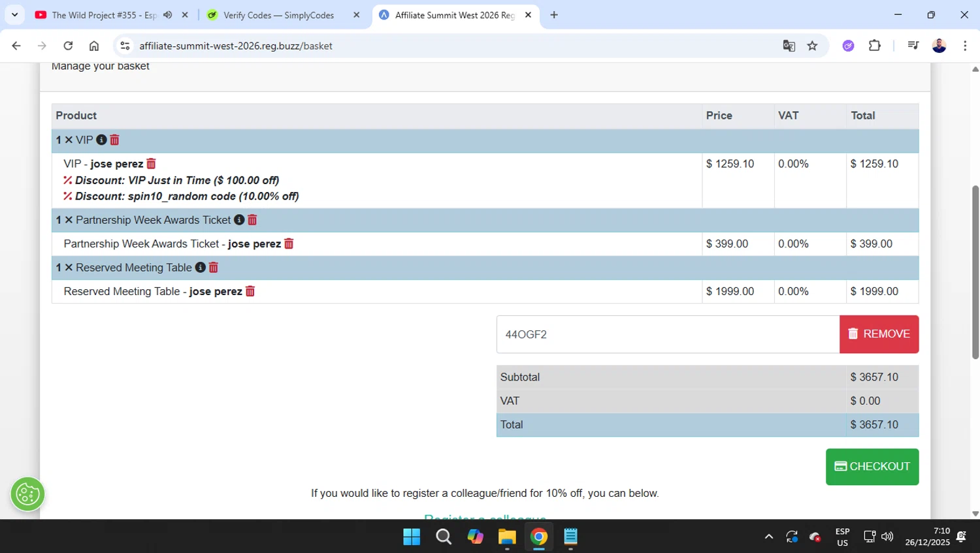The height and width of the screenshot is (553, 980).
Task: Click the $ 399.00 price cell
Action: coord(738,244)
